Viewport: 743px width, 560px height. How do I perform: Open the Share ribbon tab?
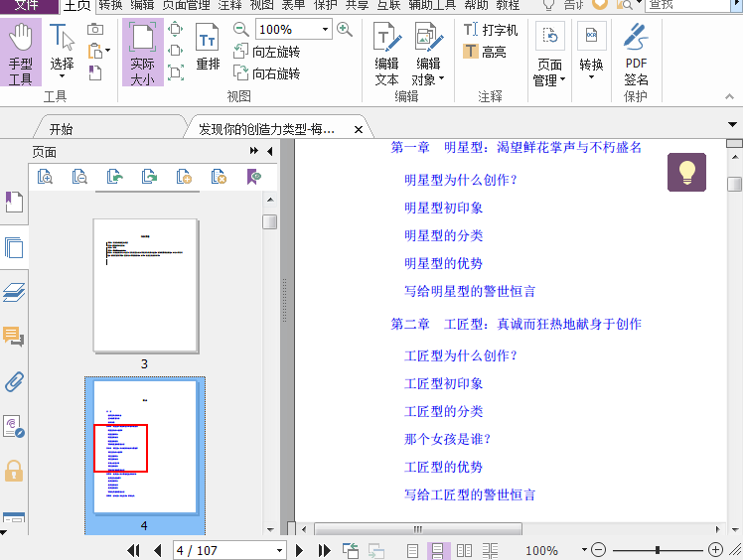tap(357, 5)
